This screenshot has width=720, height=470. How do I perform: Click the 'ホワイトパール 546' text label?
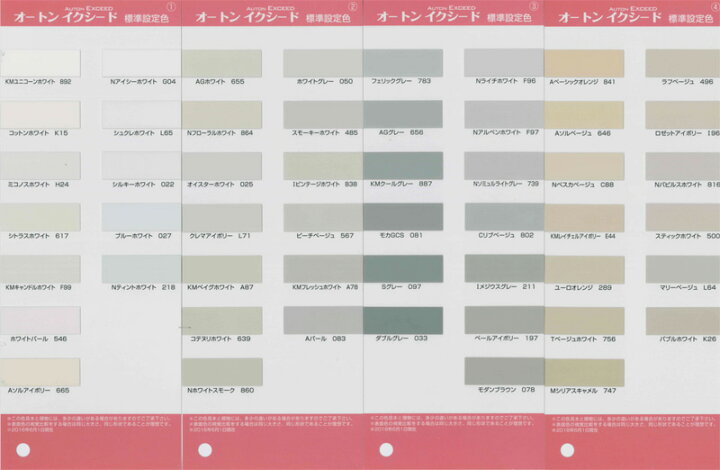coord(39,339)
